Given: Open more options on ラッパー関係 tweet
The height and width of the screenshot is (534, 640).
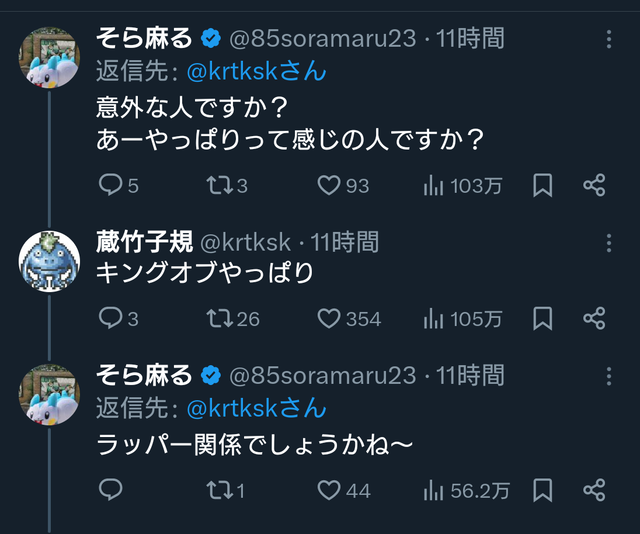Looking at the screenshot, I should (x=610, y=376).
